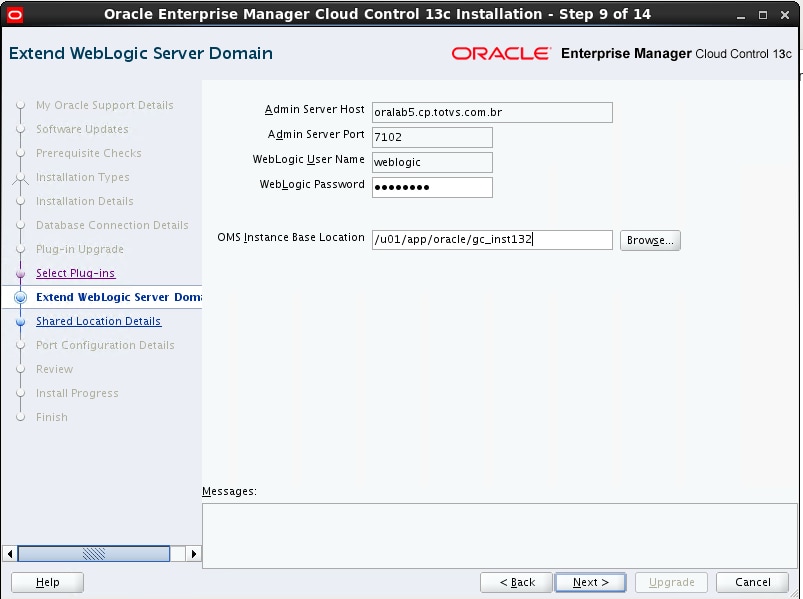This screenshot has height=599, width=803.
Task: Focus the Admin Server Host field
Action: point(492,112)
